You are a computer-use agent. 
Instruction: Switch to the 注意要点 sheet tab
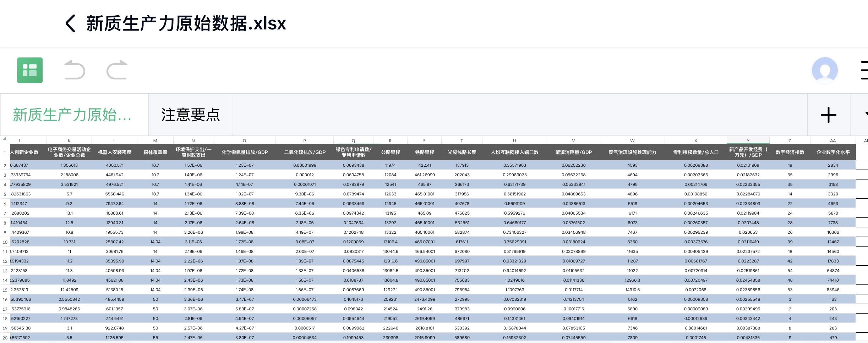tap(191, 115)
